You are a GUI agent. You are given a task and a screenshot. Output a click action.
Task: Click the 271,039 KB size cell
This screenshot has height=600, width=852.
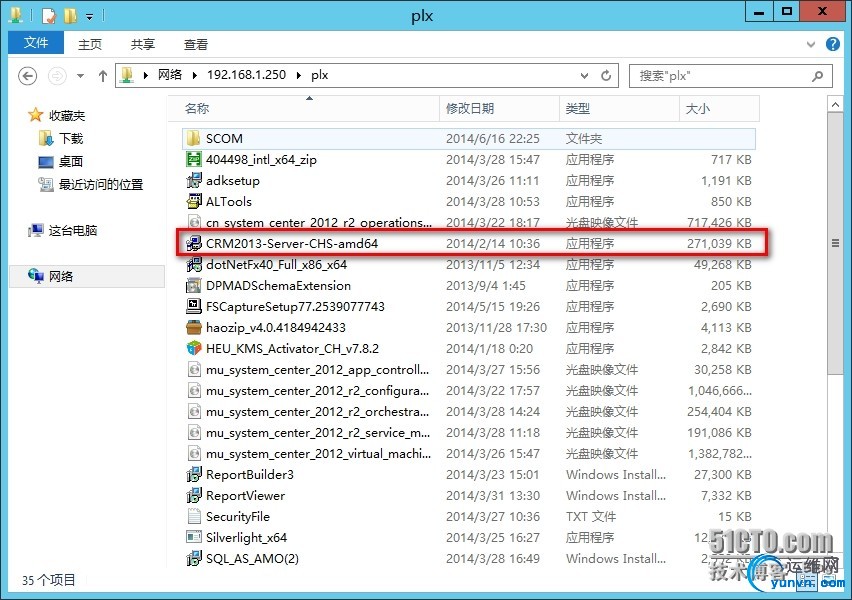(x=719, y=243)
